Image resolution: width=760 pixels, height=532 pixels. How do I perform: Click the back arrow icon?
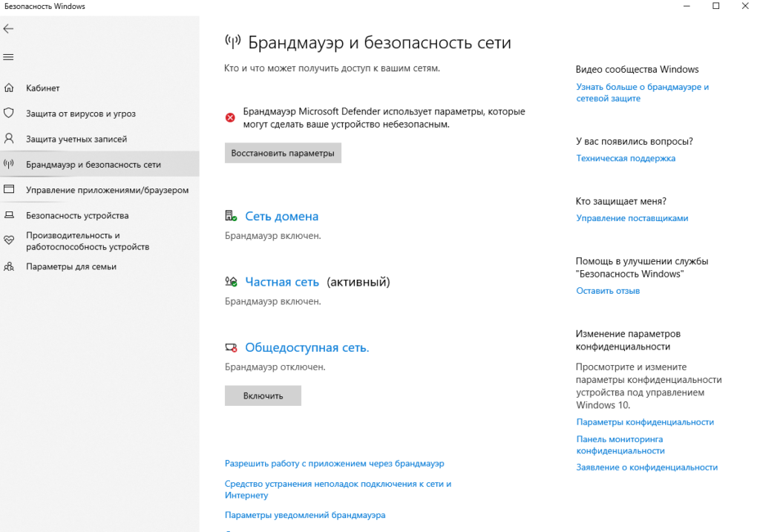8,29
